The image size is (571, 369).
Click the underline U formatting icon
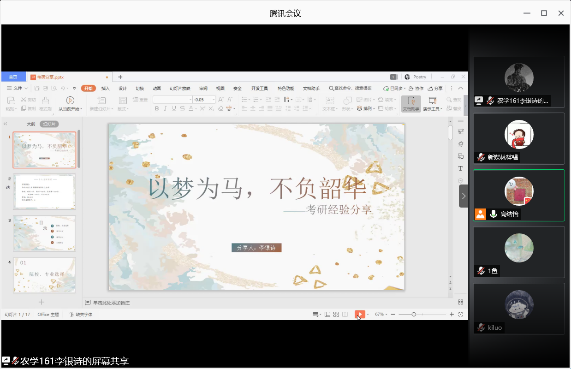tap(174, 109)
